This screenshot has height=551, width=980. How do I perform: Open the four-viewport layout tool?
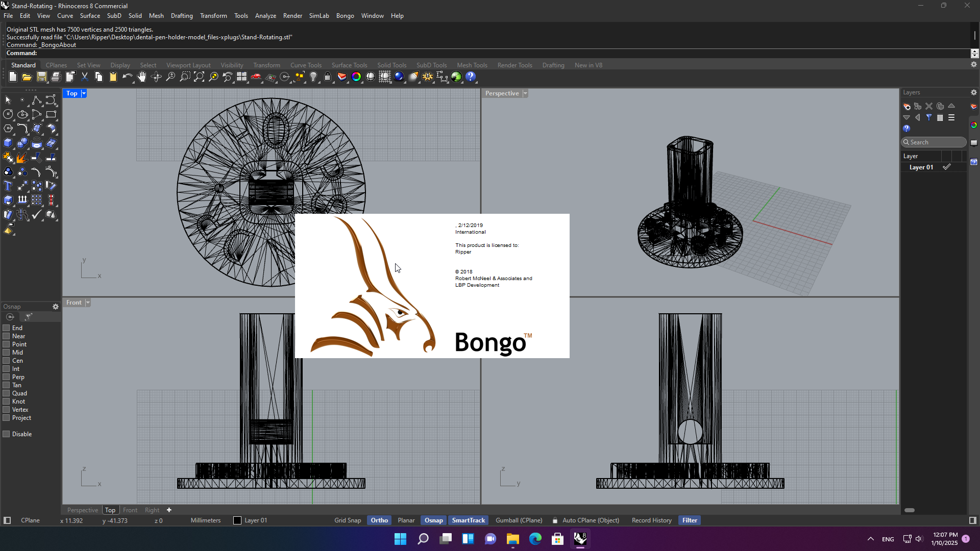[x=242, y=77]
